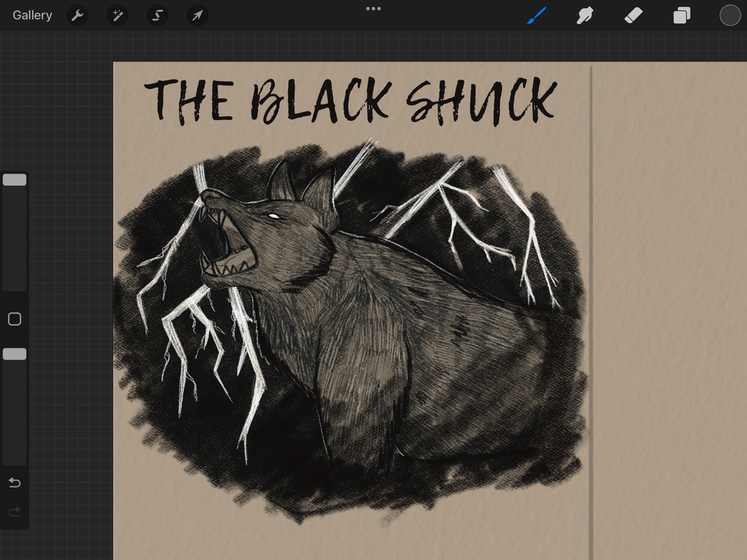Viewport: 747px width, 560px height.
Task: Tap the three-dots handle at top center
Action: coord(374,8)
